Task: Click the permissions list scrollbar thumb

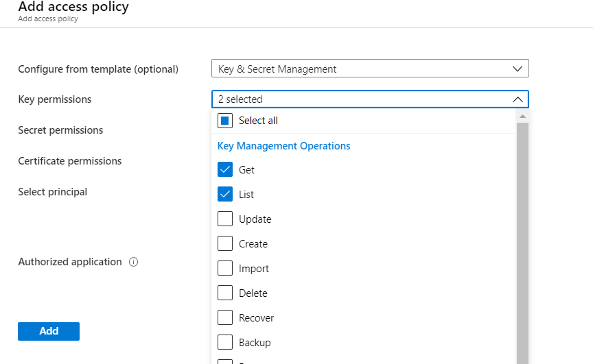Action: click(523, 243)
